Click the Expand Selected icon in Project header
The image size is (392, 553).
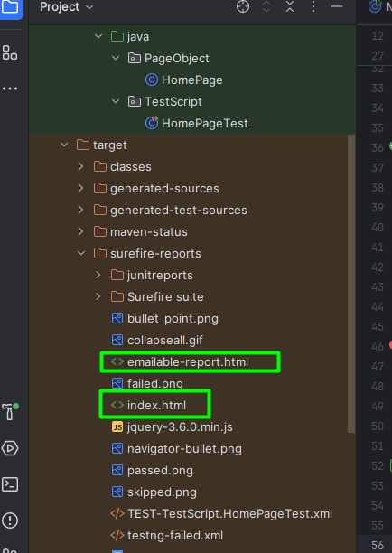[x=266, y=6]
